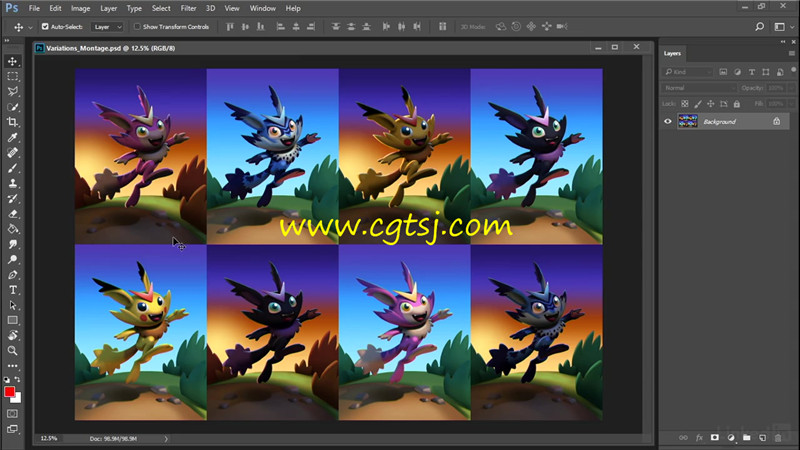Screen dimensions: 800x450
Task: Click the create new layer icon
Action: pyautogui.click(x=763, y=438)
